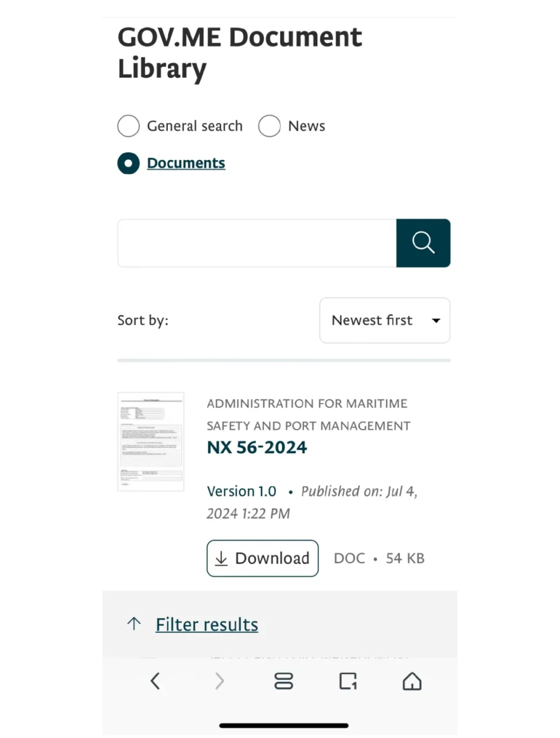Open the Newest first sort dropdown
This screenshot has width=560, height=738.
tap(385, 321)
